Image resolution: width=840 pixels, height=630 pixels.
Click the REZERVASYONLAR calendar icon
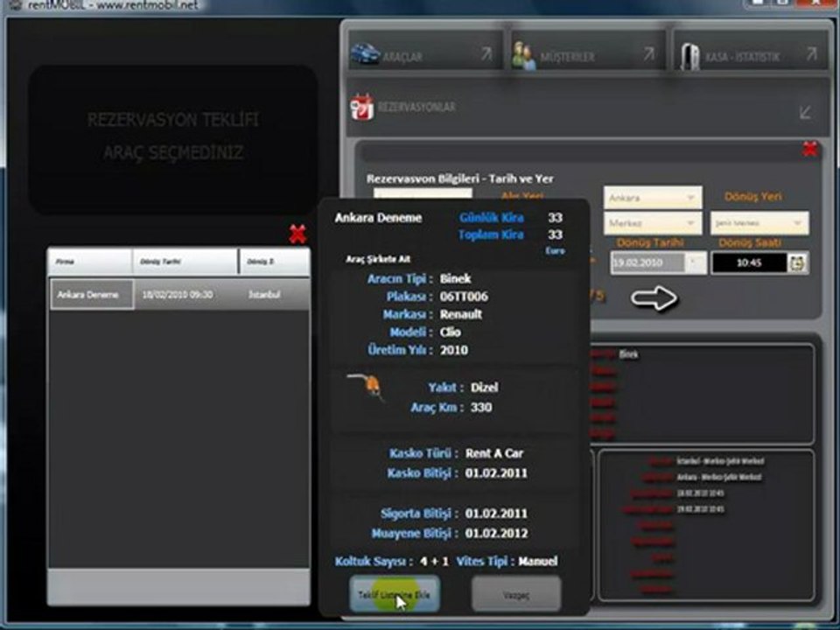pos(361,107)
